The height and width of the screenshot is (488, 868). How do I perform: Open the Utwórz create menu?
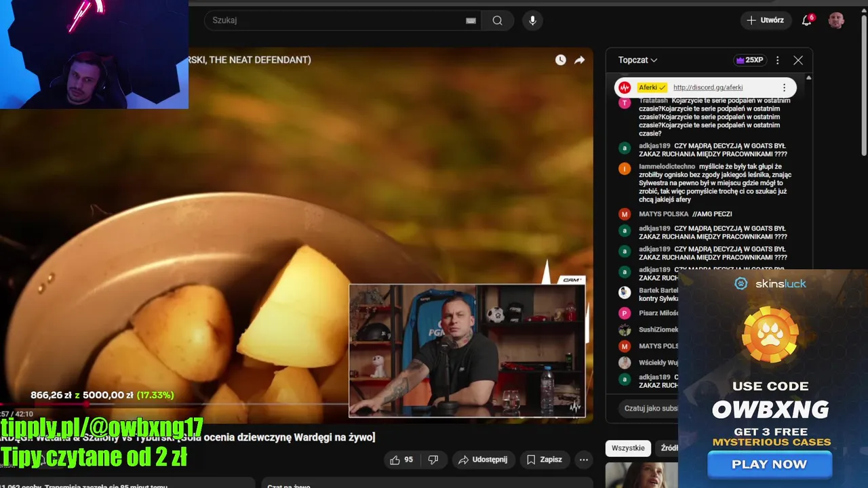pyautogui.click(x=766, y=20)
